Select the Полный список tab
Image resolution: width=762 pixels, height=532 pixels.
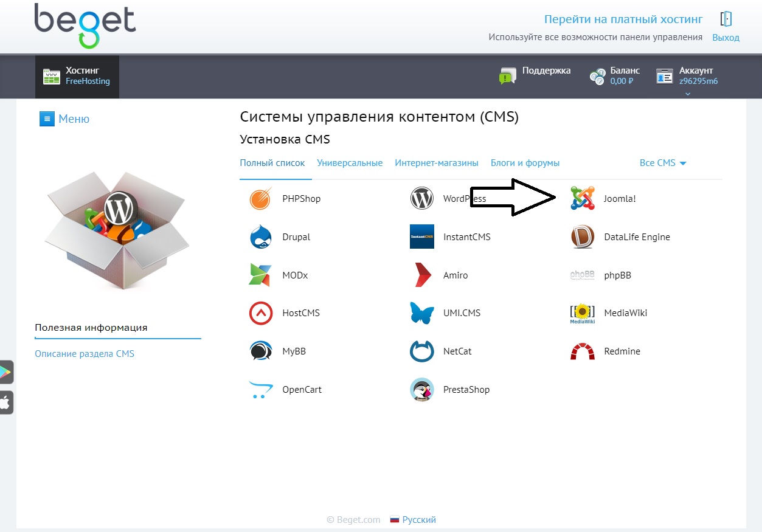tap(272, 163)
